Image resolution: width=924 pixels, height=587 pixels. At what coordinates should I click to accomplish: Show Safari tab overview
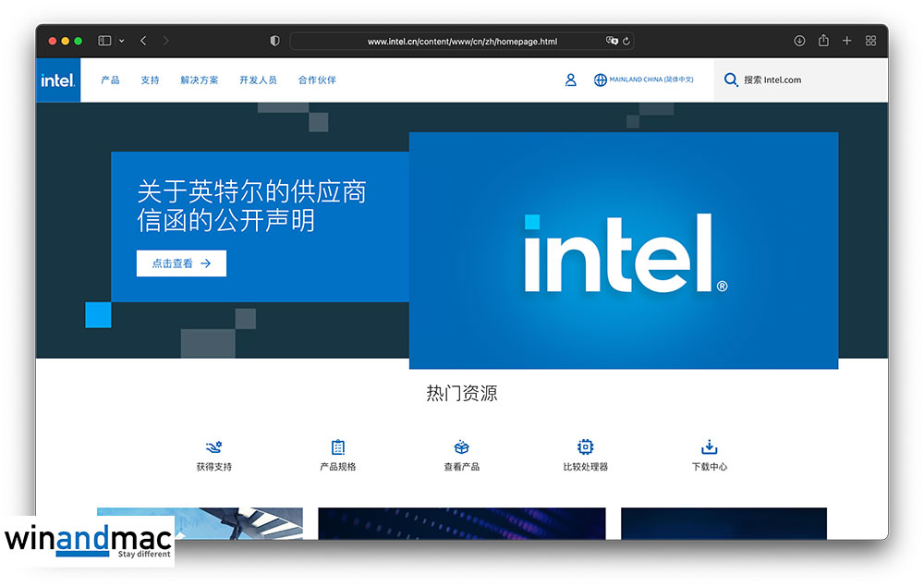(870, 41)
